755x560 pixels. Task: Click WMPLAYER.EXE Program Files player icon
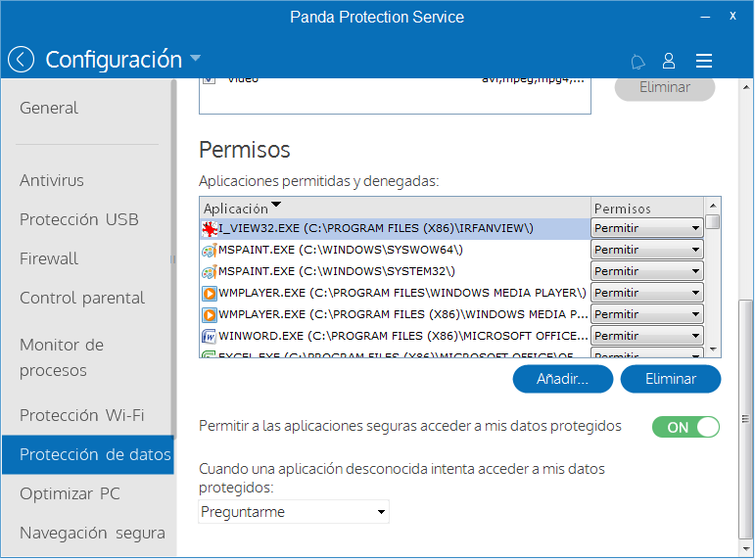coord(209,293)
